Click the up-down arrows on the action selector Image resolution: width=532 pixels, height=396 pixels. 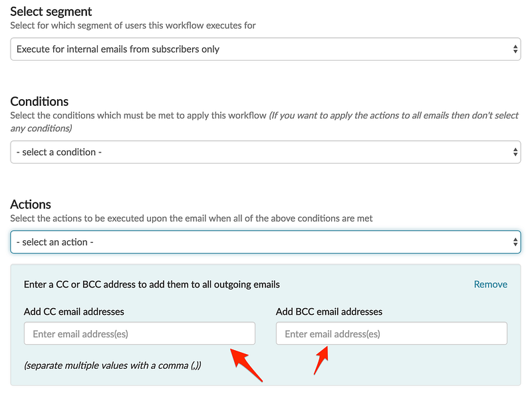[x=515, y=242]
